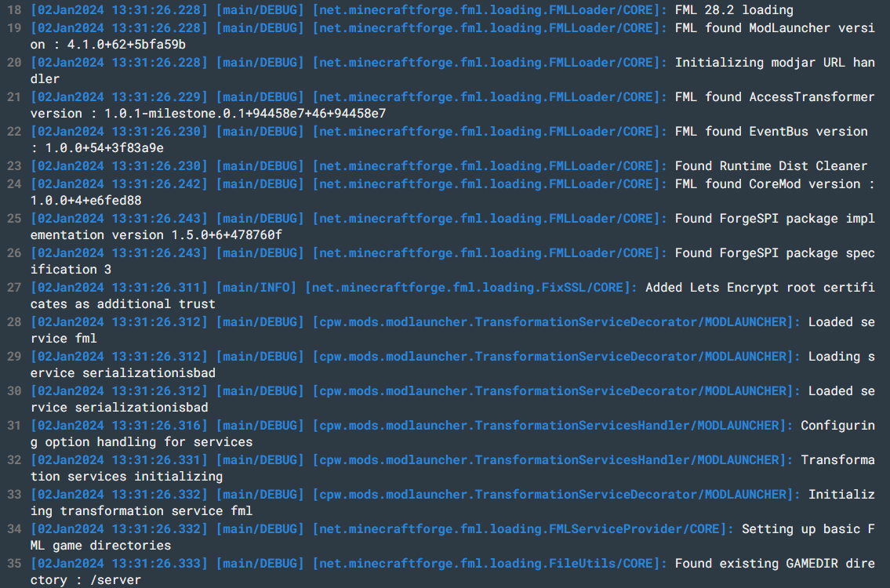Click 'ementation version 1.5.0+6+478760f' text
Screen dimensions: 890x588
click(x=156, y=235)
